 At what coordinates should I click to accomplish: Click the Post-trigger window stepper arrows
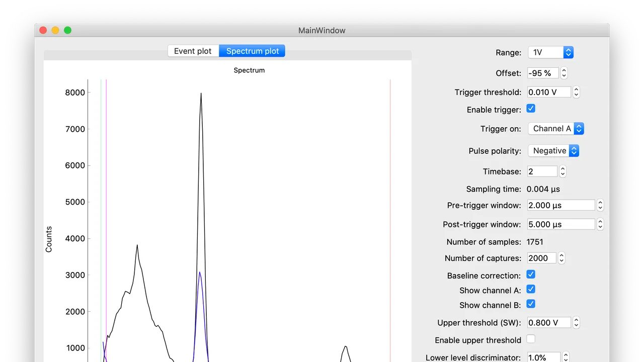point(600,224)
